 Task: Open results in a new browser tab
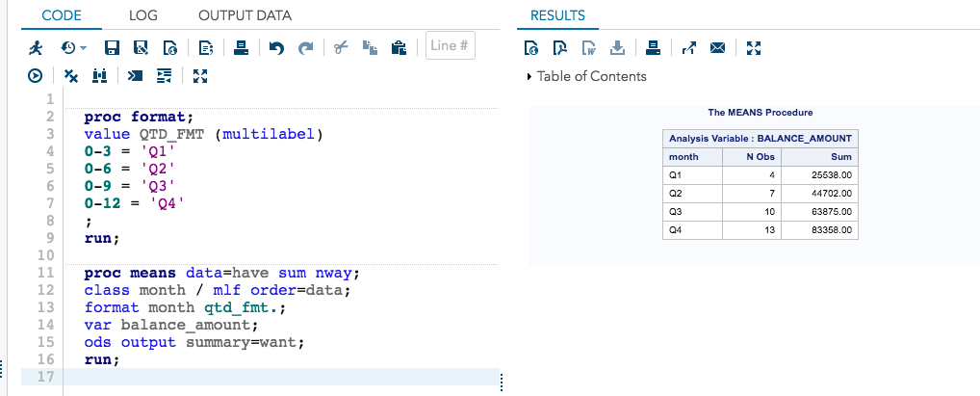coord(687,47)
